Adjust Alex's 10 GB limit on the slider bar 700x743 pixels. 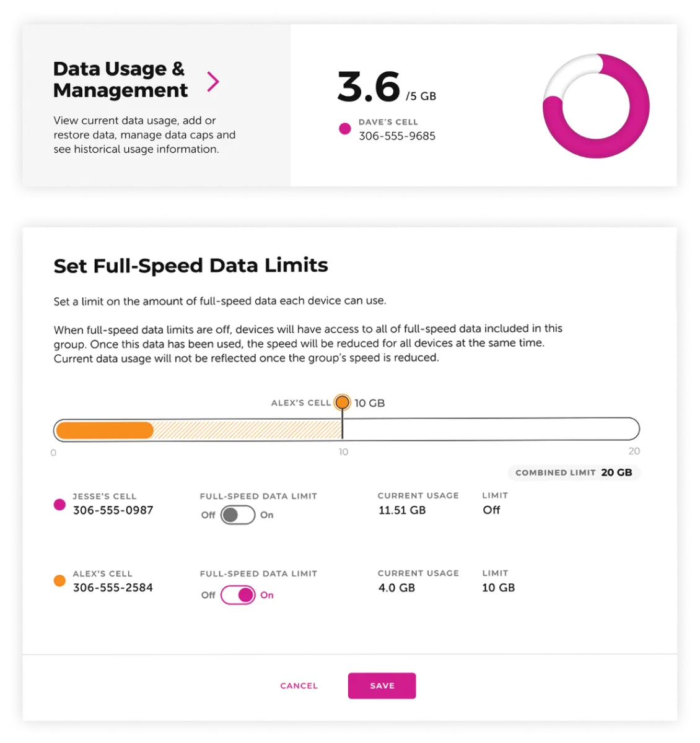[x=343, y=427]
